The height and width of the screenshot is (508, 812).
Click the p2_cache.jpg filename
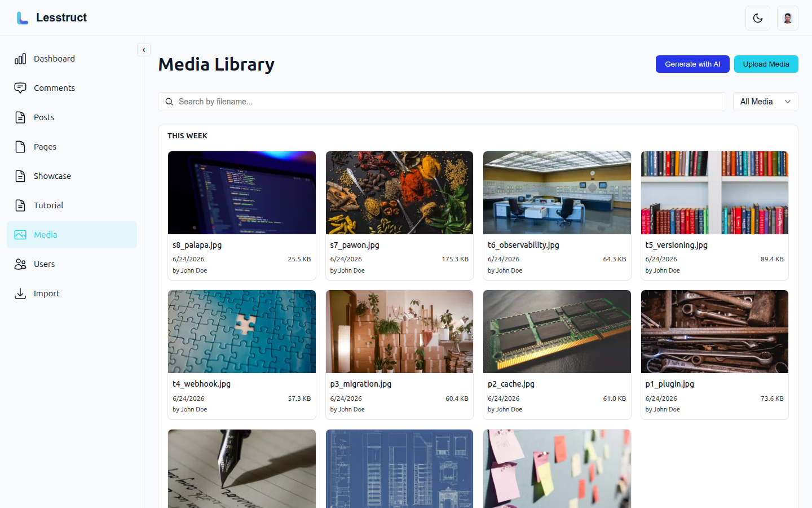click(511, 384)
